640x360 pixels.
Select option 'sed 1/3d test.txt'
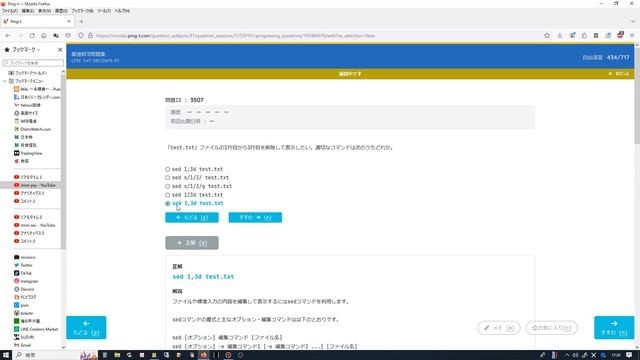click(167, 195)
